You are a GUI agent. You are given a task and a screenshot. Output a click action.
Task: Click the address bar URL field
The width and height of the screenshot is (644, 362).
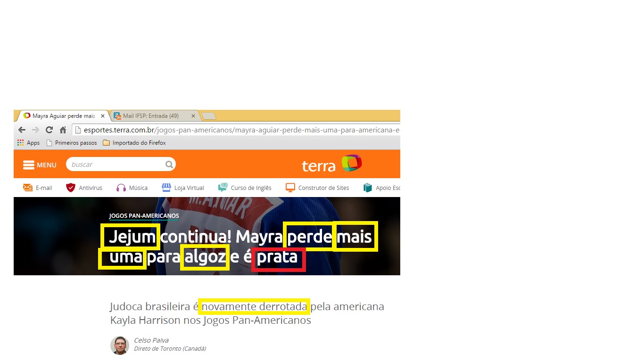pos(237,130)
